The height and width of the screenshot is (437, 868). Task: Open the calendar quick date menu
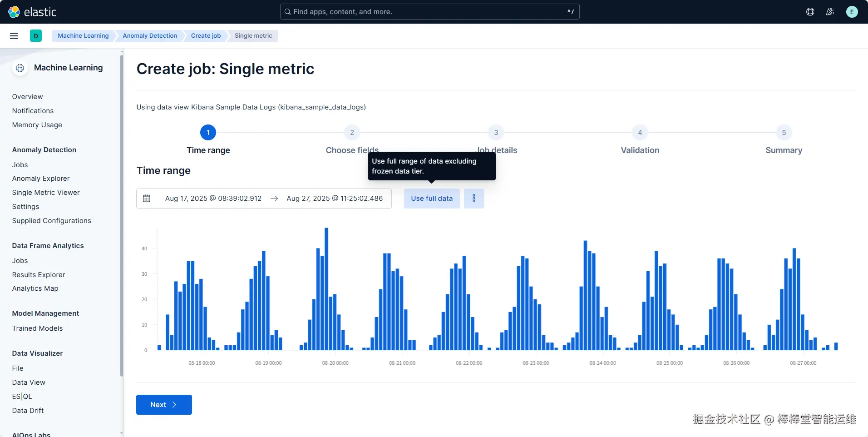147,199
